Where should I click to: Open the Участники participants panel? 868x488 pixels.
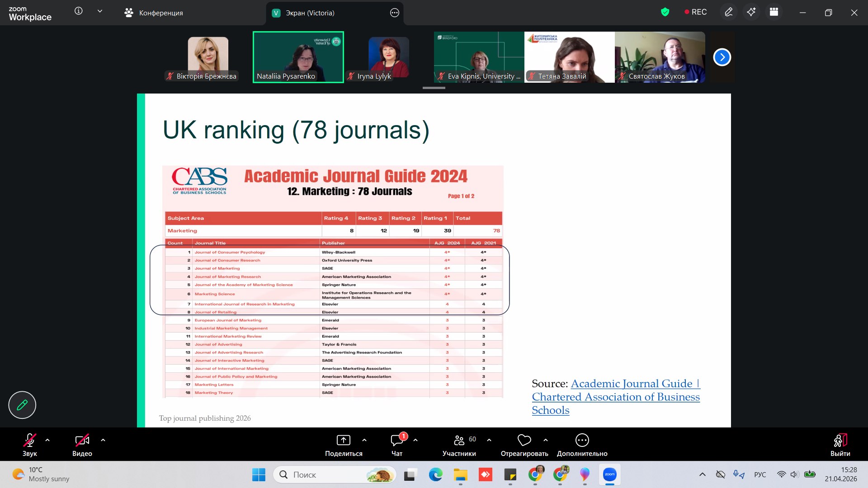click(x=459, y=445)
